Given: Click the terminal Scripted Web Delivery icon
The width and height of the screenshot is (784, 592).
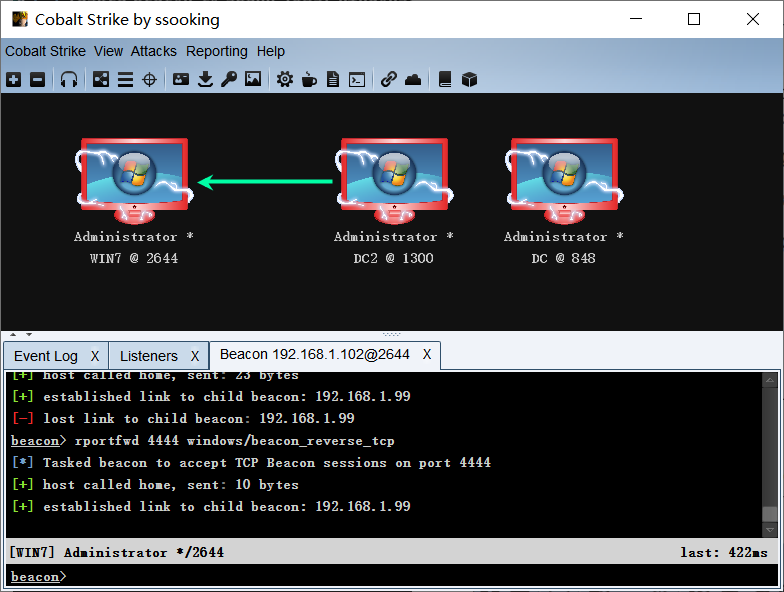Looking at the screenshot, I should pos(357,80).
